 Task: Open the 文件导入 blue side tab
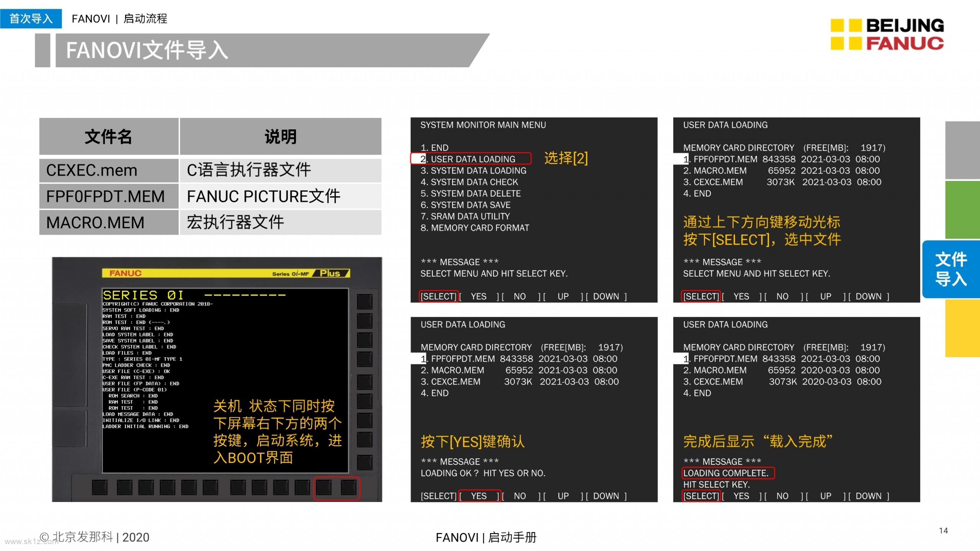click(951, 269)
